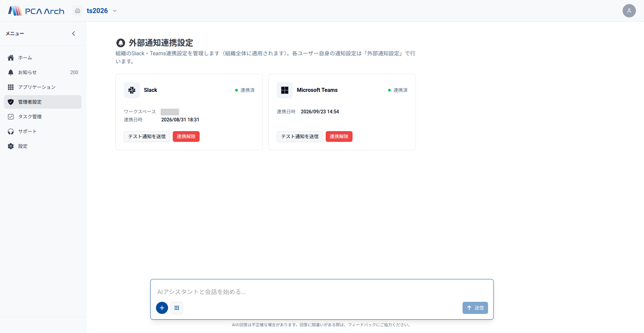Disconnect Slack with 連携解除 button

186,136
